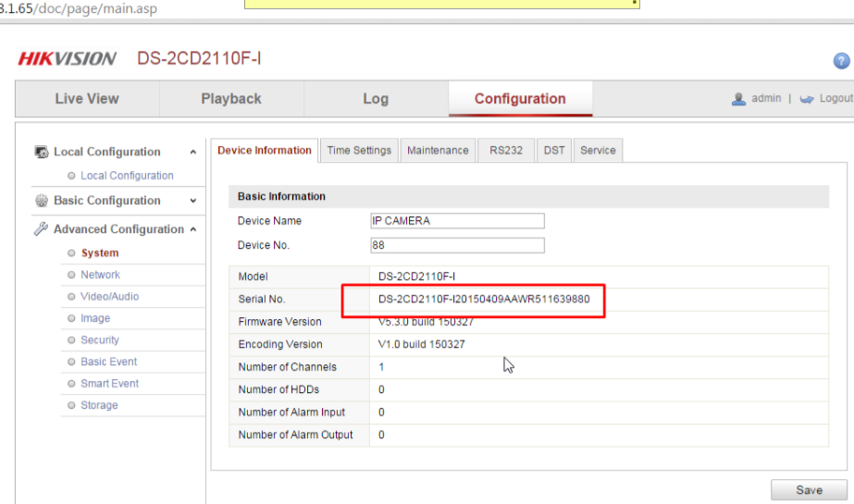
Task: Click the Logout arrow icon
Action: pyautogui.click(x=807, y=99)
